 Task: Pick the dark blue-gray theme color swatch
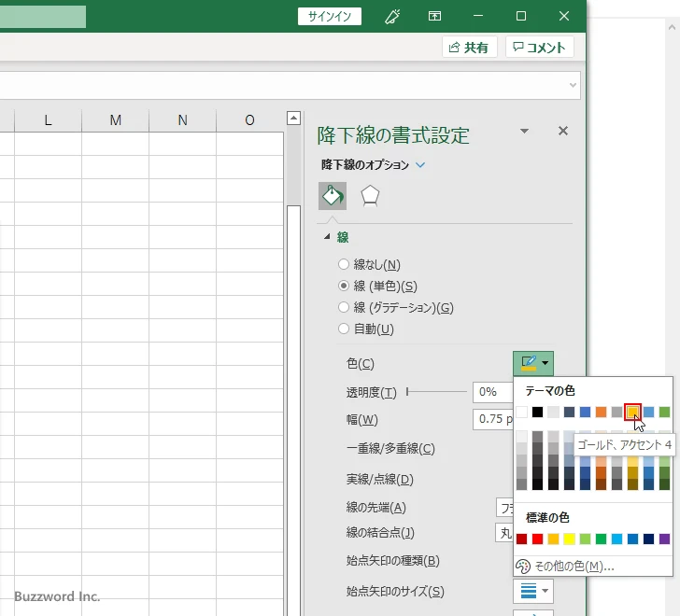(570, 412)
